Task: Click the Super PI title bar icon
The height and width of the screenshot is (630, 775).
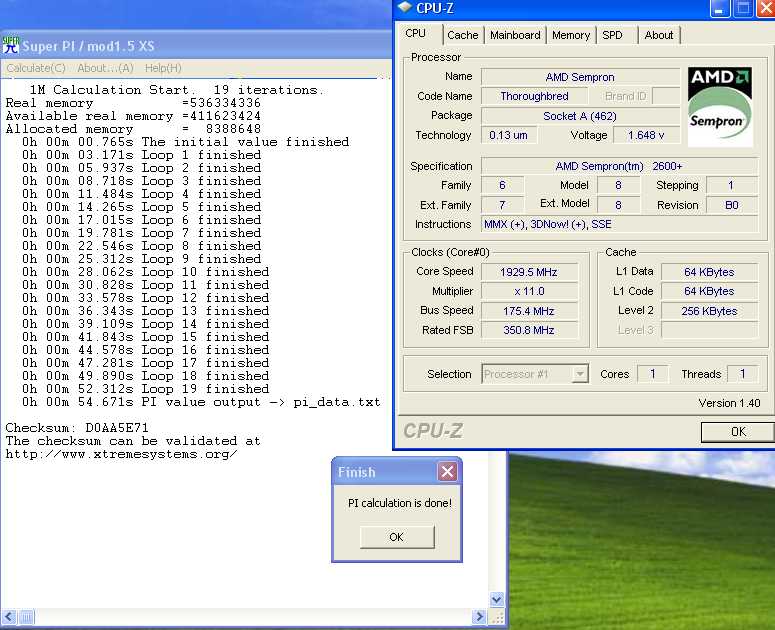Action: point(10,45)
